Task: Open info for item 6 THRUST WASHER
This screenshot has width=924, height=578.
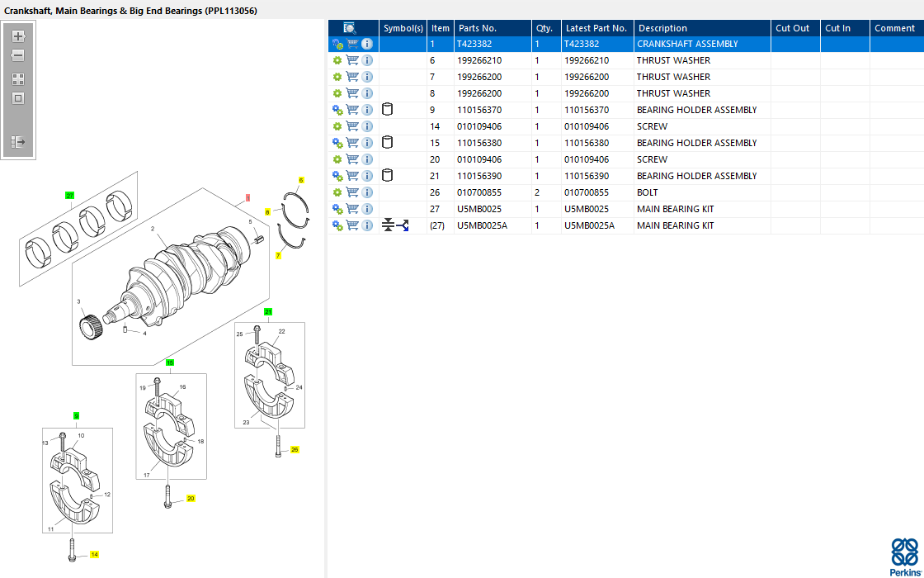Action: [x=367, y=60]
